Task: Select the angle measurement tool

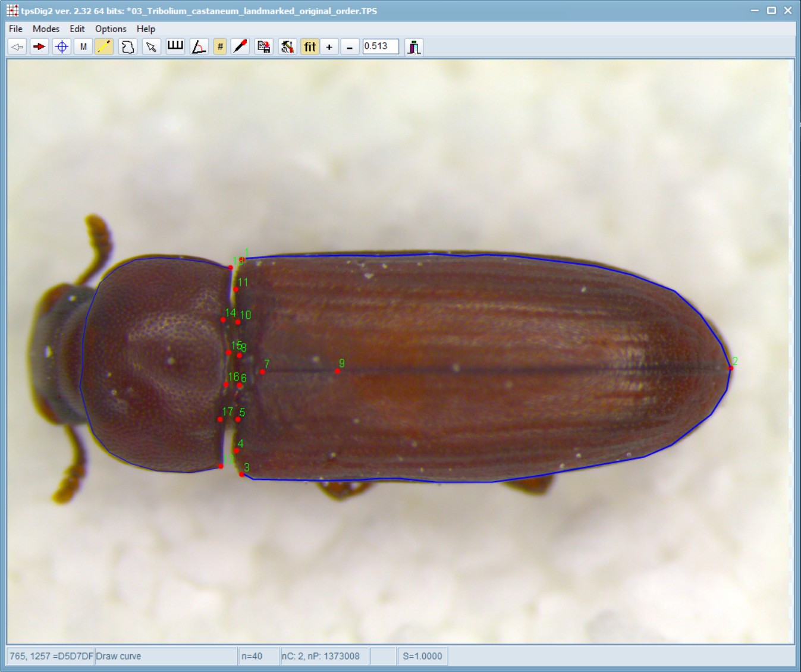Action: click(199, 46)
